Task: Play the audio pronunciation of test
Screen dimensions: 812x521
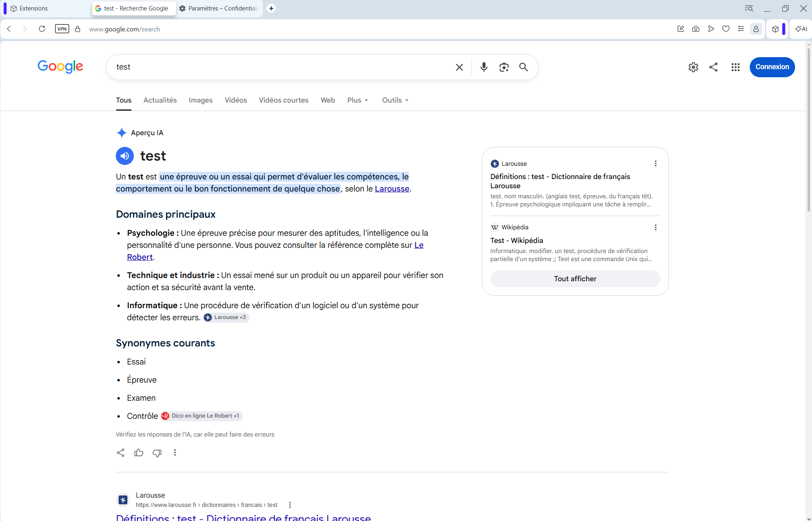Action: 125,156
